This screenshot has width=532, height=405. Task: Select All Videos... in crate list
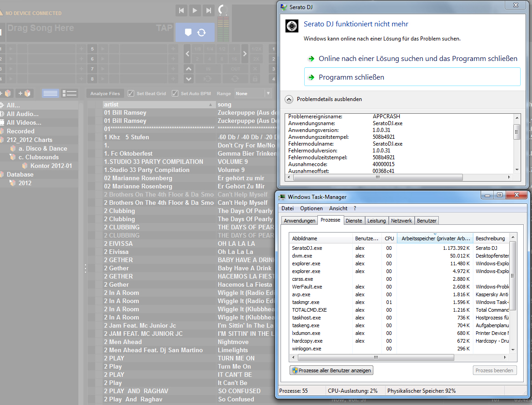pos(24,122)
